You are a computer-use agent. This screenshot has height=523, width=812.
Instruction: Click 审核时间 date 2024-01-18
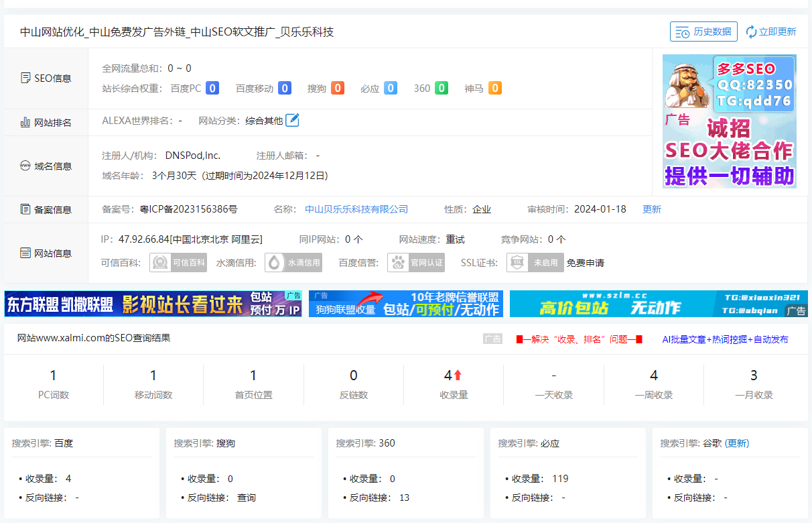600,209
